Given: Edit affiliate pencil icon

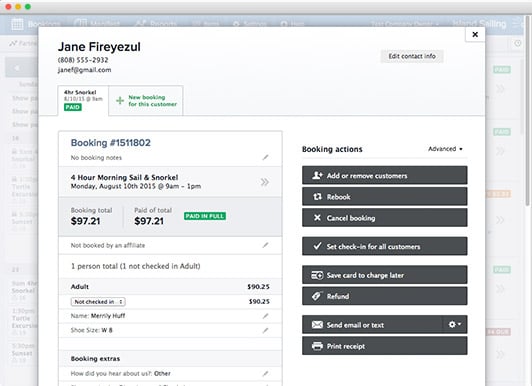Looking at the screenshot, I should 265,245.
